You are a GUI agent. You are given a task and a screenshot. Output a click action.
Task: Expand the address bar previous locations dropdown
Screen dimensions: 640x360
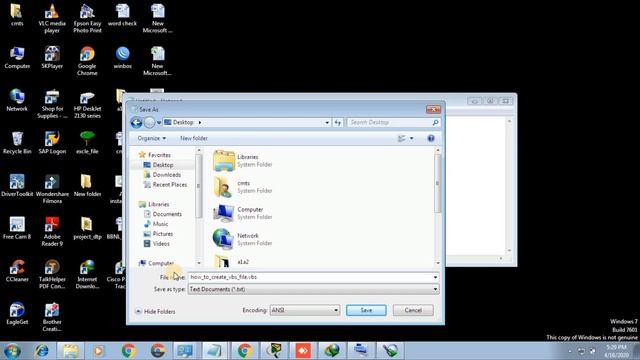click(x=327, y=122)
